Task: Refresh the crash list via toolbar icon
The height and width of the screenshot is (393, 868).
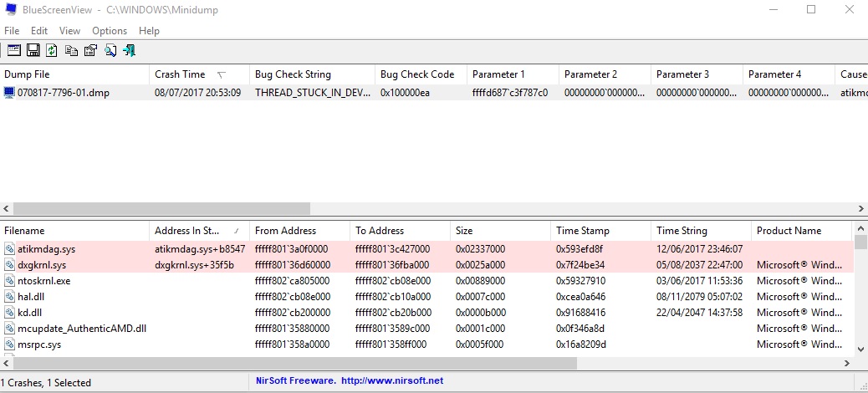Action: pyautogui.click(x=52, y=50)
